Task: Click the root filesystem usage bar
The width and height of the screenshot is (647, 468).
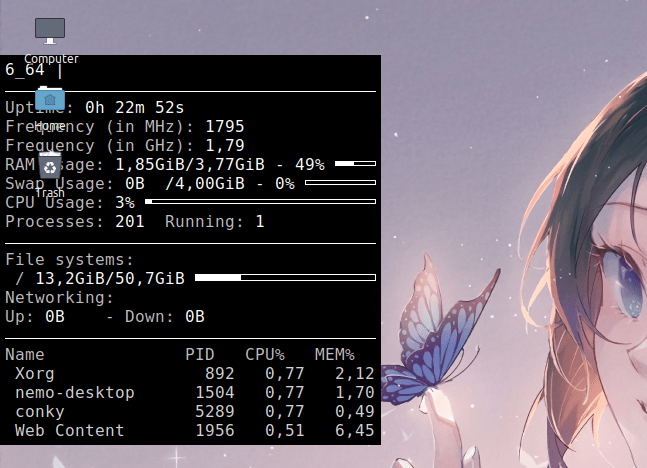Action: [285, 277]
